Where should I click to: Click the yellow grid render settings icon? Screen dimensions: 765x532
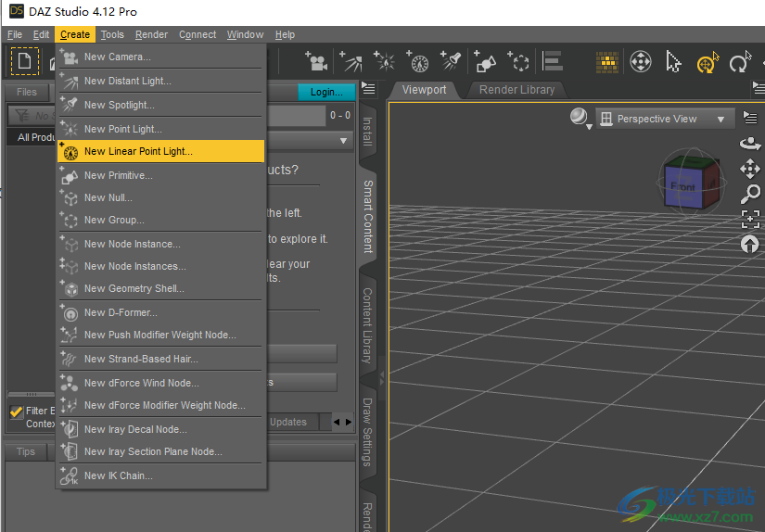click(607, 62)
